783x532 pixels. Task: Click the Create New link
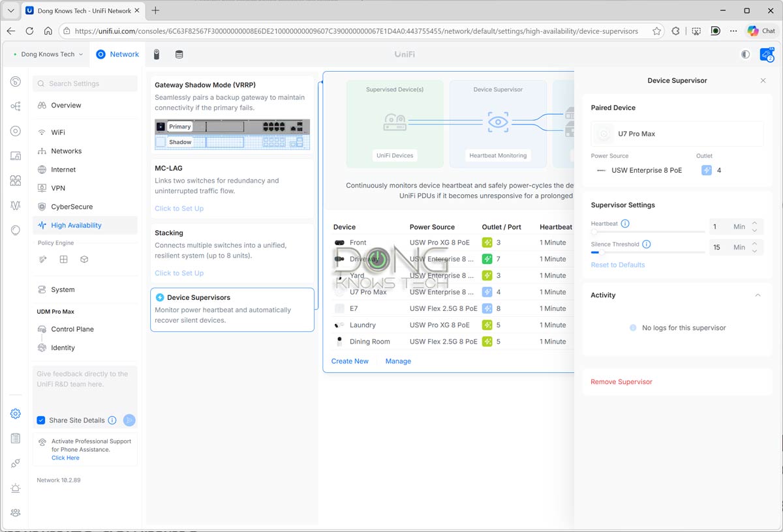click(x=350, y=361)
